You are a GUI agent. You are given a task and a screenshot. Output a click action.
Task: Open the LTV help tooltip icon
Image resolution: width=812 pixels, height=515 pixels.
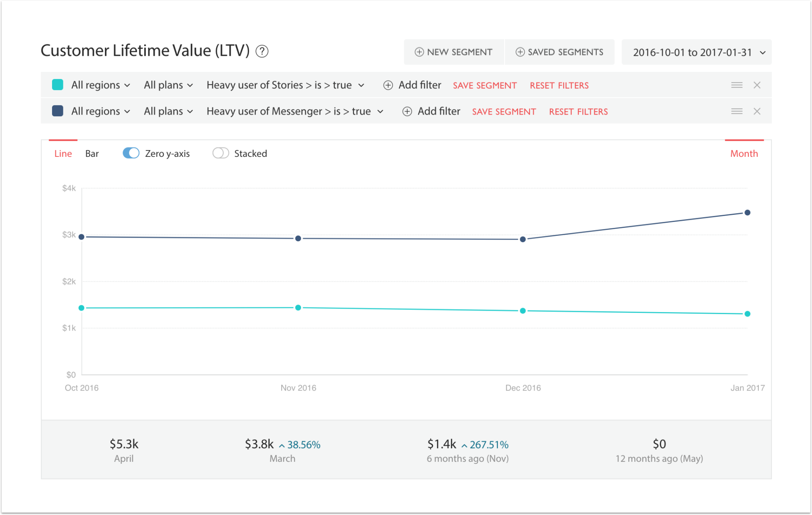coord(262,51)
